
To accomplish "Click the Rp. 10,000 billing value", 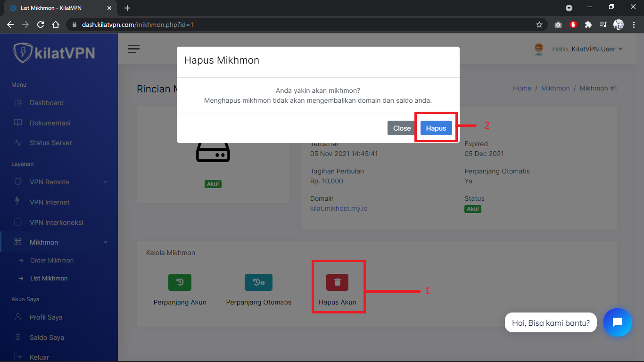I will coord(327,181).
